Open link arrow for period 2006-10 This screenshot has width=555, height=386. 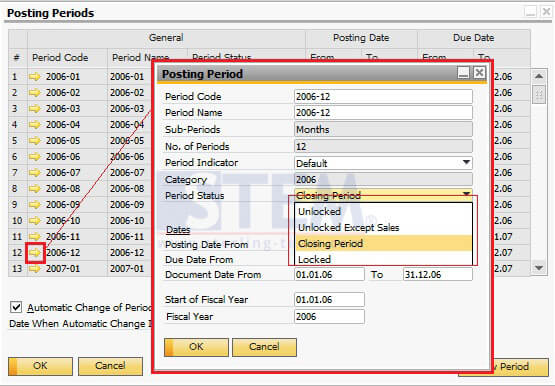tap(35, 221)
